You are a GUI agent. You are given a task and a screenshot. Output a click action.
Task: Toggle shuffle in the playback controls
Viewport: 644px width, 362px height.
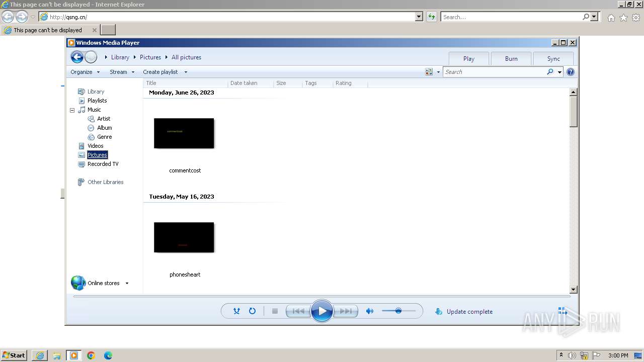click(x=236, y=311)
